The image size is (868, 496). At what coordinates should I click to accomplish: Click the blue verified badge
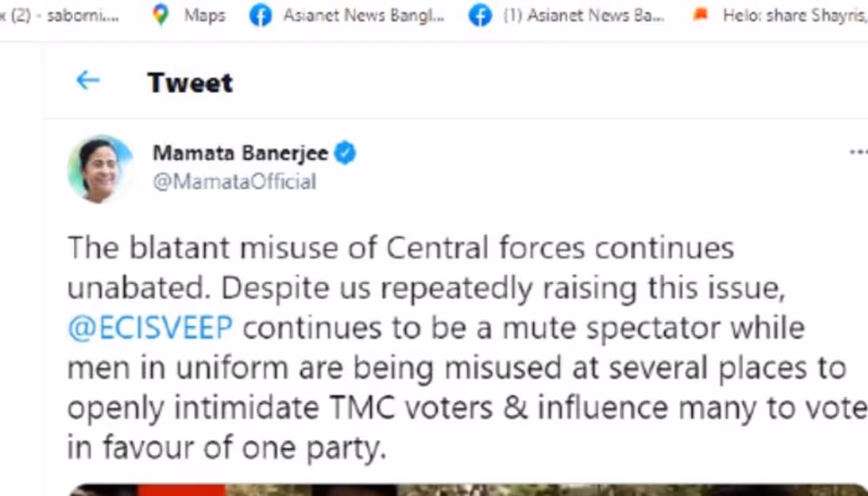[345, 153]
